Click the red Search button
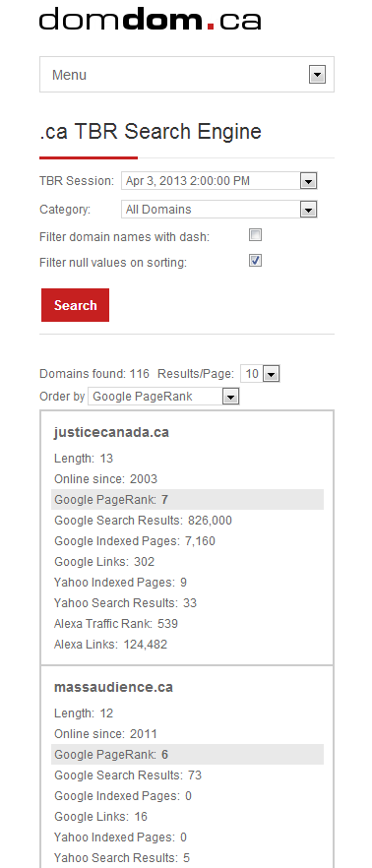This screenshot has width=372, height=868. coord(75,305)
